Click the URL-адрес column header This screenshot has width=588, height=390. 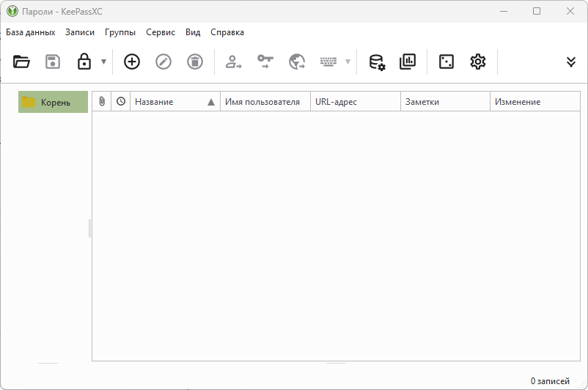(355, 102)
